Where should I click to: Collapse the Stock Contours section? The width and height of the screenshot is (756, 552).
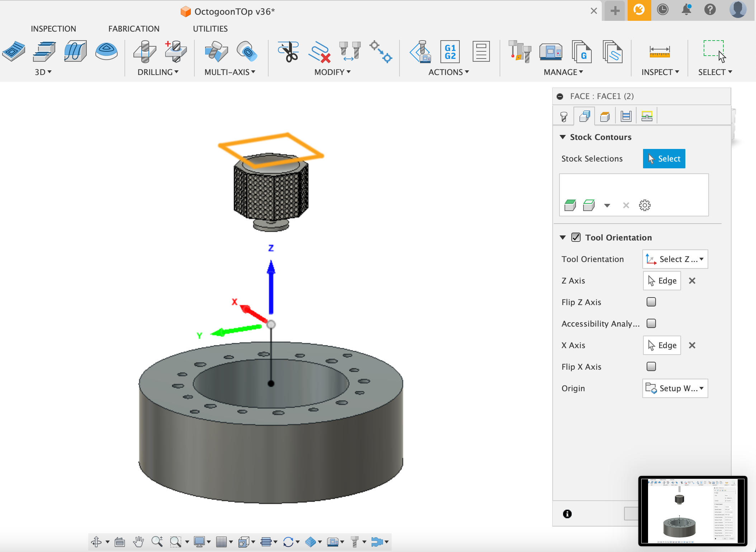563,137
